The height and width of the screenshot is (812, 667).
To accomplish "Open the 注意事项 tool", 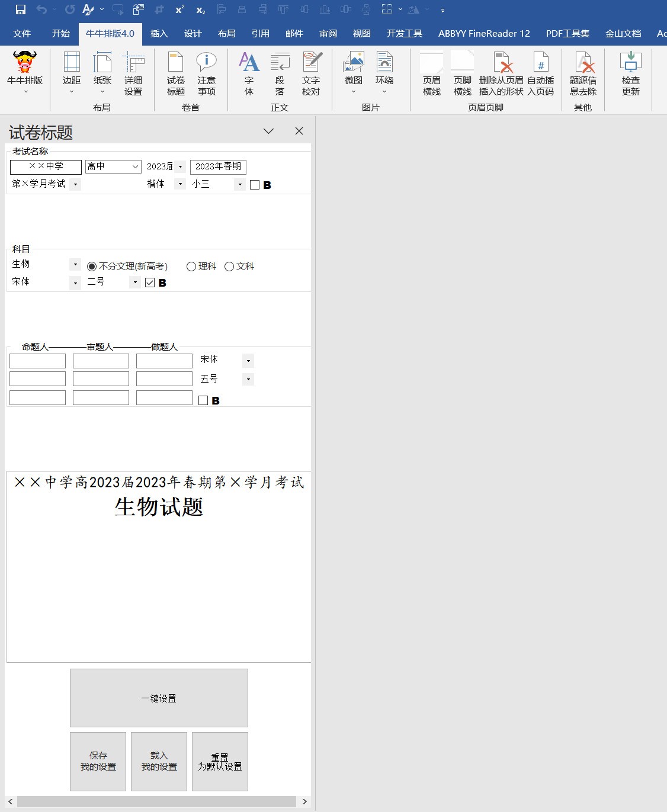I will (207, 75).
